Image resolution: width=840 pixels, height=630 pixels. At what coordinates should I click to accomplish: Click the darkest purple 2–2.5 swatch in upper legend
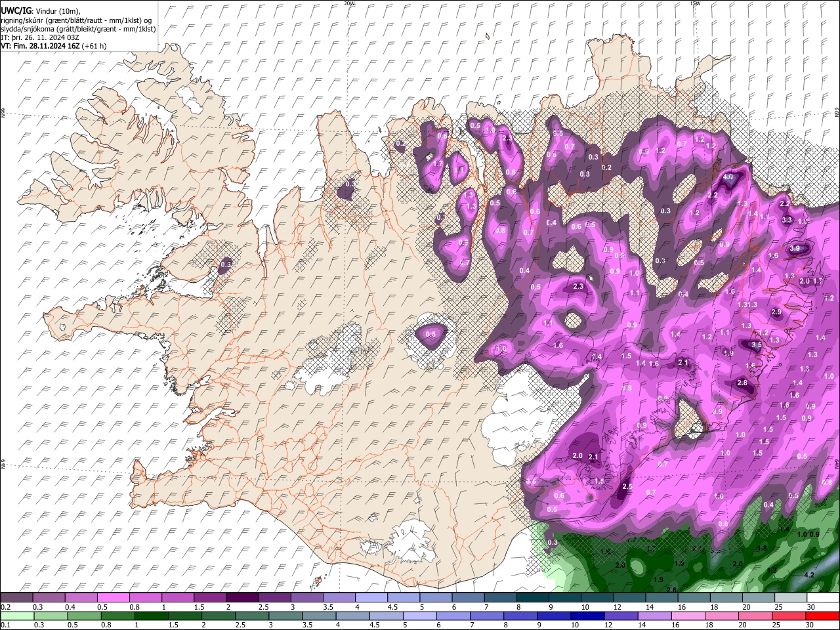tap(242, 598)
